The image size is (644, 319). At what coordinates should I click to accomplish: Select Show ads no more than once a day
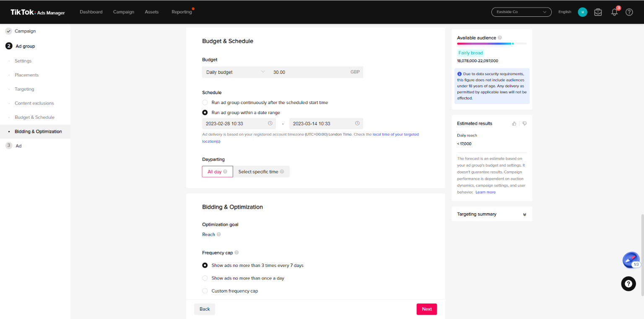click(205, 278)
